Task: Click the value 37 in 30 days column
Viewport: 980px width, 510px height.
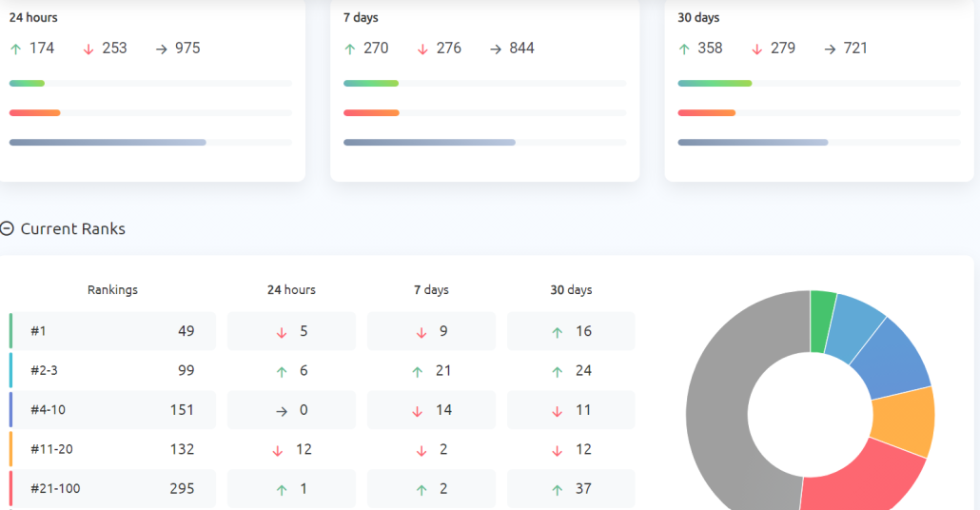Action: 584,489
